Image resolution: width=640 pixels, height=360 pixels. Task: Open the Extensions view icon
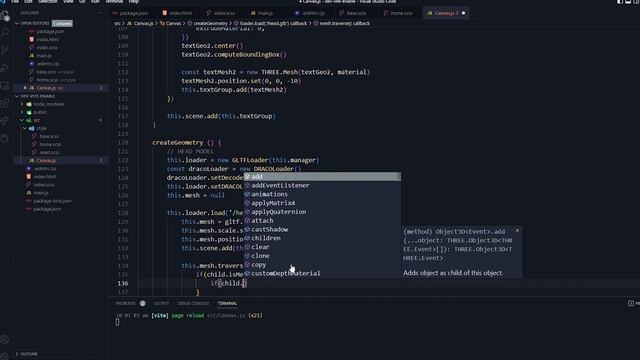pyautogui.click(x=5, y=103)
